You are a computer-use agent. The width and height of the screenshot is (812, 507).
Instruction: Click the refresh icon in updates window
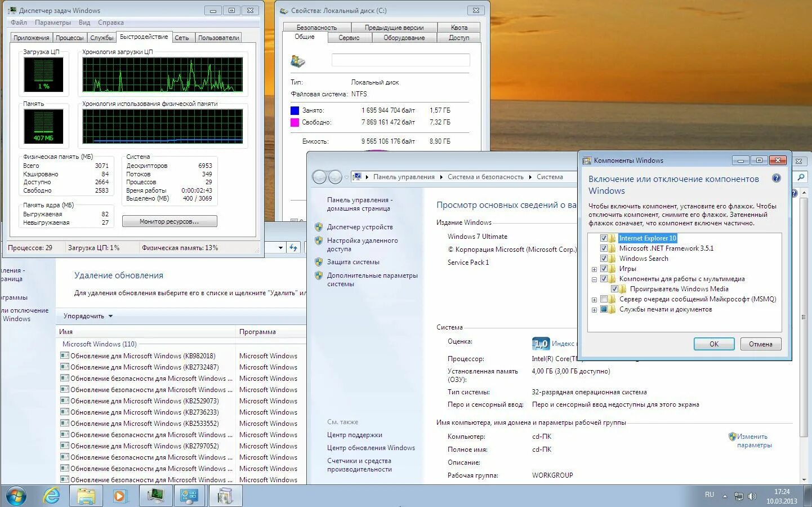tap(293, 247)
